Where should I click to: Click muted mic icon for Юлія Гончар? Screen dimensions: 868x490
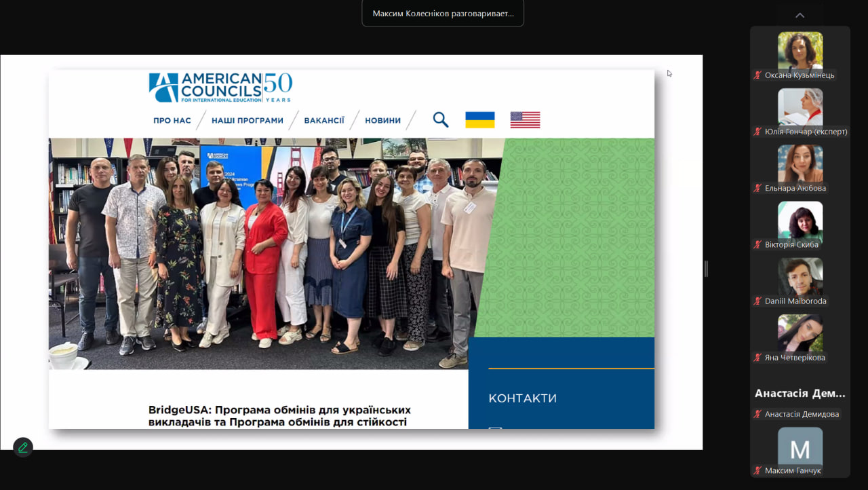[757, 132]
